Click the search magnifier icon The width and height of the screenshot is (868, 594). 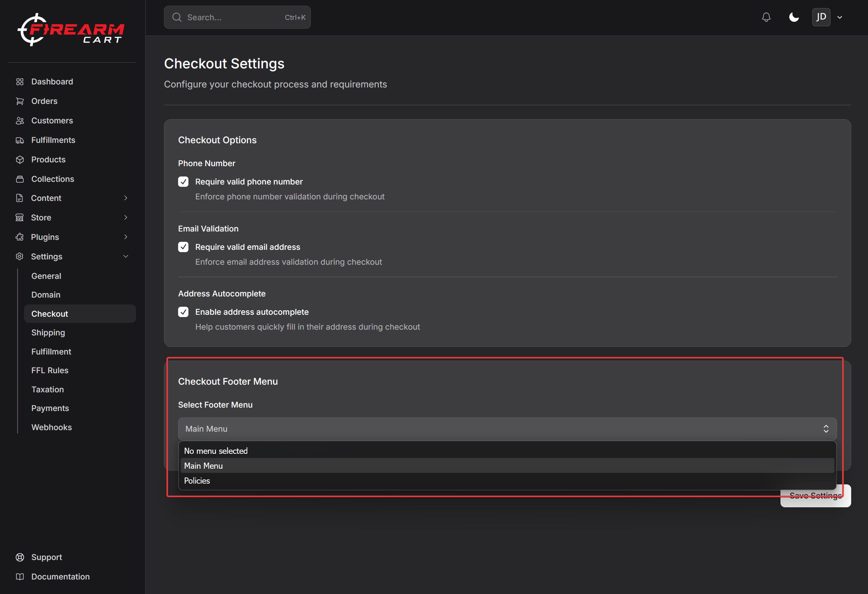click(177, 17)
